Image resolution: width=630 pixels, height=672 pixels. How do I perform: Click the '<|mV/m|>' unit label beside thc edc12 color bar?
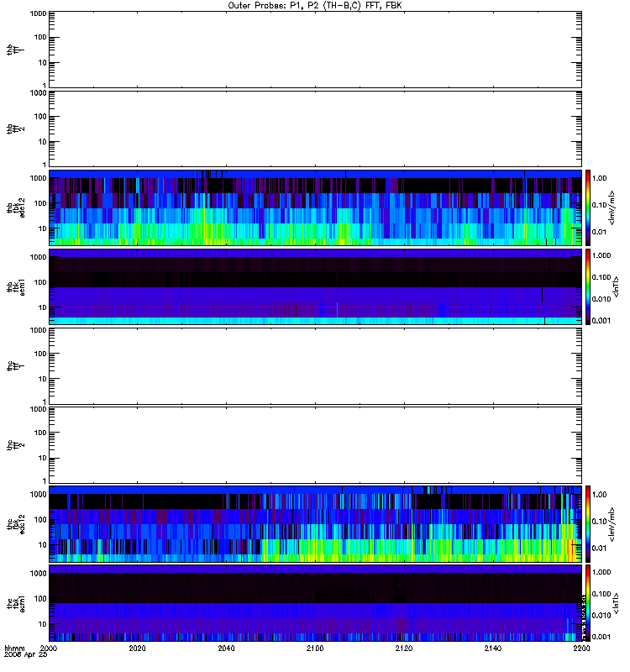pos(612,524)
